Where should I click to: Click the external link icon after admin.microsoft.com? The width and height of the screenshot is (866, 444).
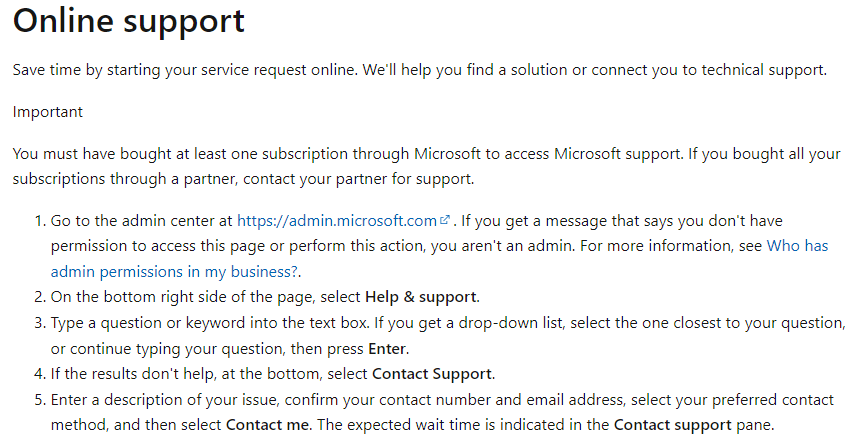(x=445, y=220)
